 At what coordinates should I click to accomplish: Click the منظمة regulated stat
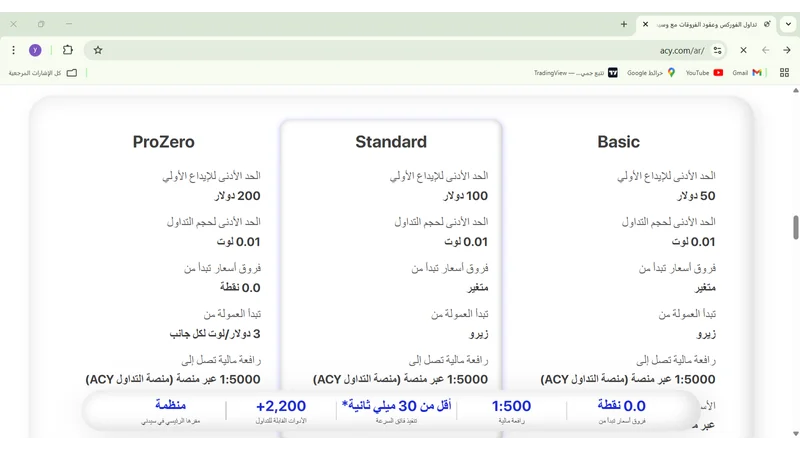pos(170,405)
